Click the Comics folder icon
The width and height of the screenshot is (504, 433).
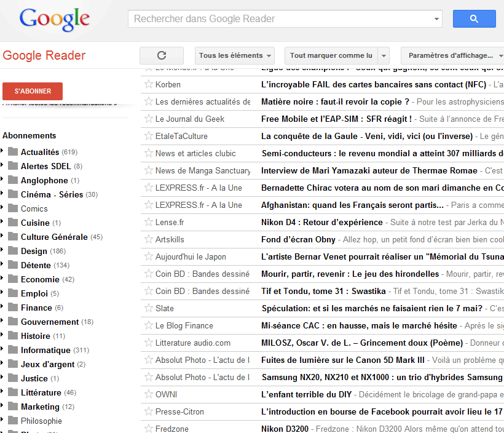tap(12, 209)
